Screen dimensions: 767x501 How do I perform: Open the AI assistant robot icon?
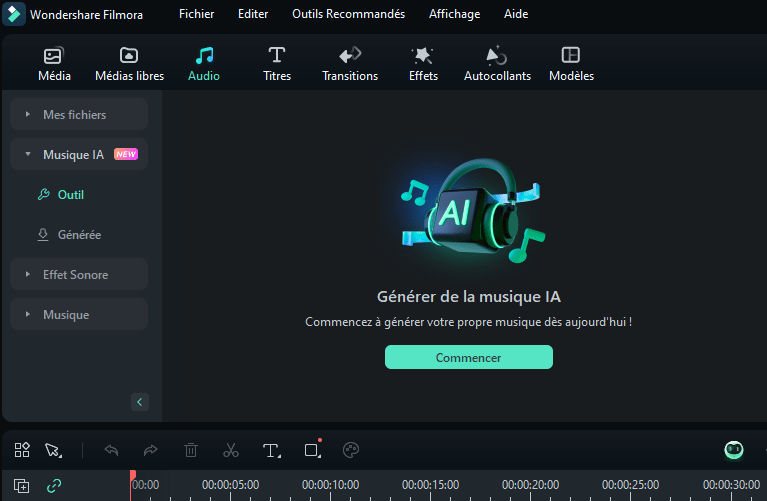tap(734, 450)
